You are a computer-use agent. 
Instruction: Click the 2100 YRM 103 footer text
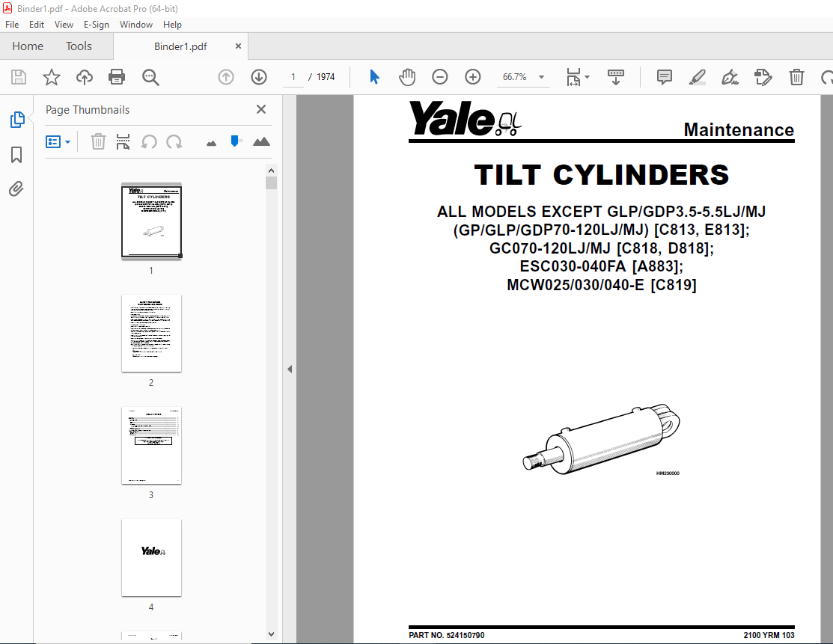769,635
